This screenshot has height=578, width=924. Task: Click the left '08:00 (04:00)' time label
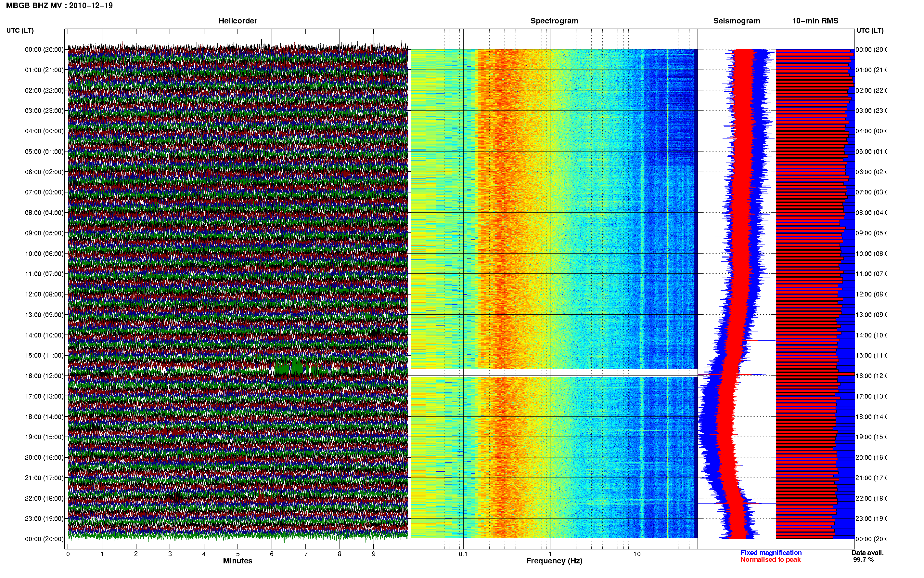tap(44, 213)
